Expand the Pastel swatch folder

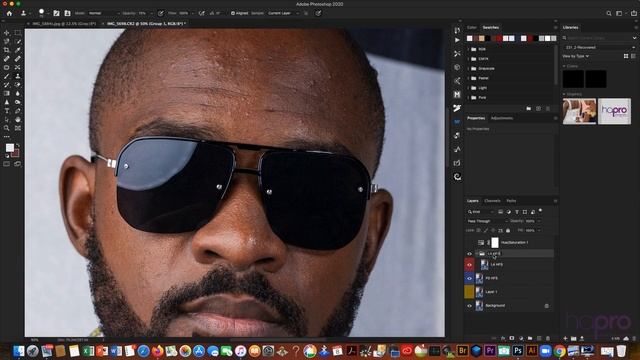[x=468, y=78]
